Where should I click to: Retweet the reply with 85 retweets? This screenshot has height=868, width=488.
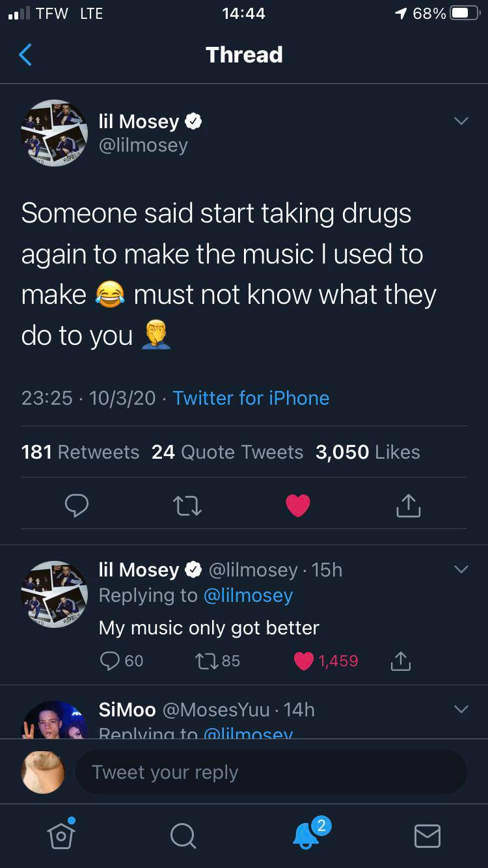206,661
